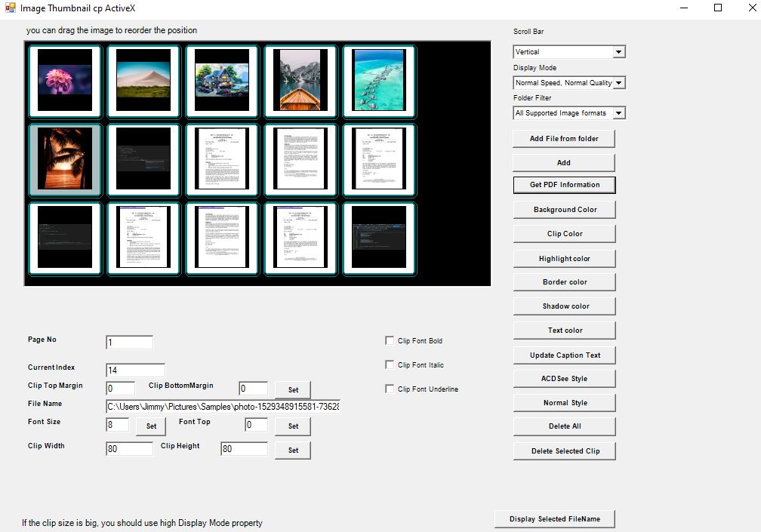This screenshot has width=761, height=532.
Task: Click the app icon in title bar
Action: tap(10, 8)
